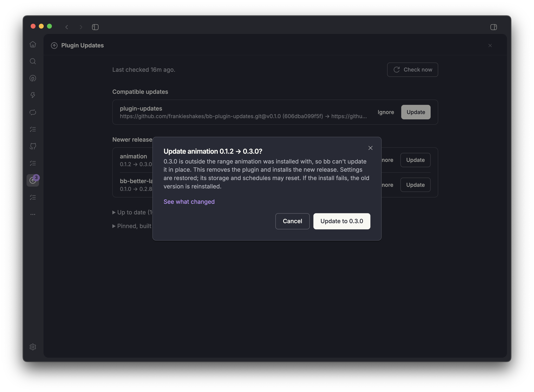The image size is (534, 392).
Task: Open the checklist icon directly above the GitHub icon
Action: coord(33,129)
